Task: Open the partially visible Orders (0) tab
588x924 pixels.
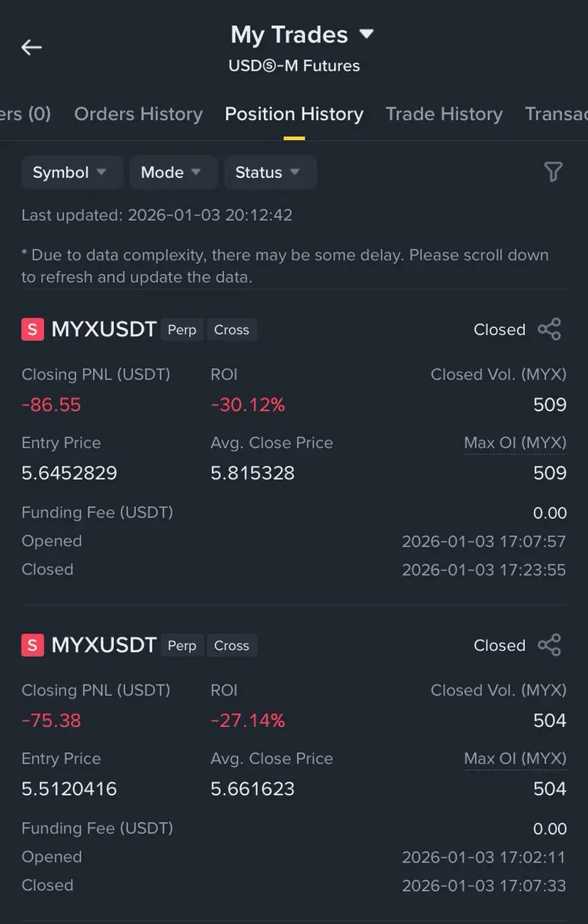Action: pyautogui.click(x=25, y=114)
